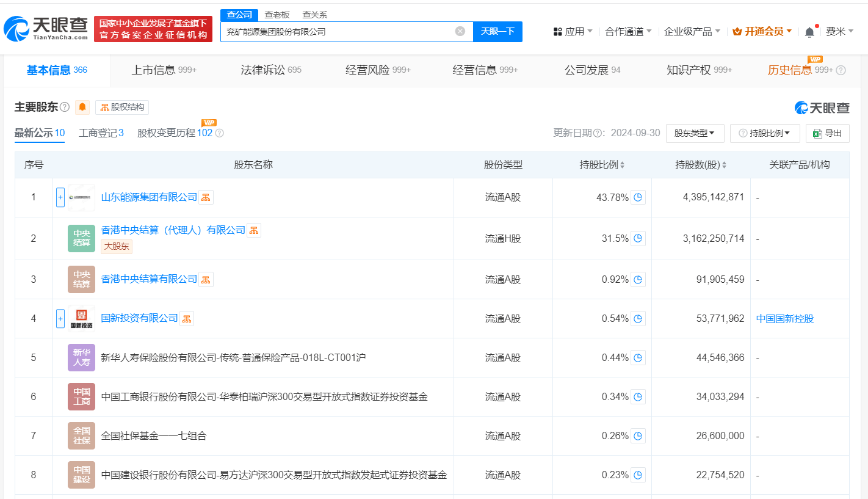Click the 股权结构 button
868x499 pixels.
click(122, 107)
